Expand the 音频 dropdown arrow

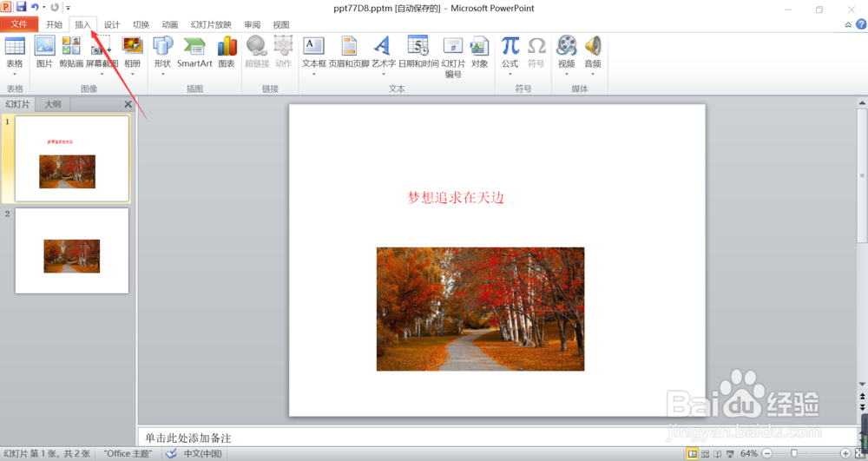pos(593,74)
